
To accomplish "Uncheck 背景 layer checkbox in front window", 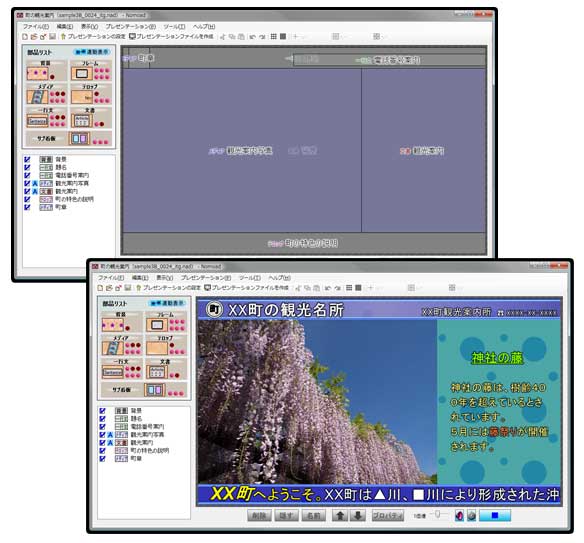I will (102, 411).
